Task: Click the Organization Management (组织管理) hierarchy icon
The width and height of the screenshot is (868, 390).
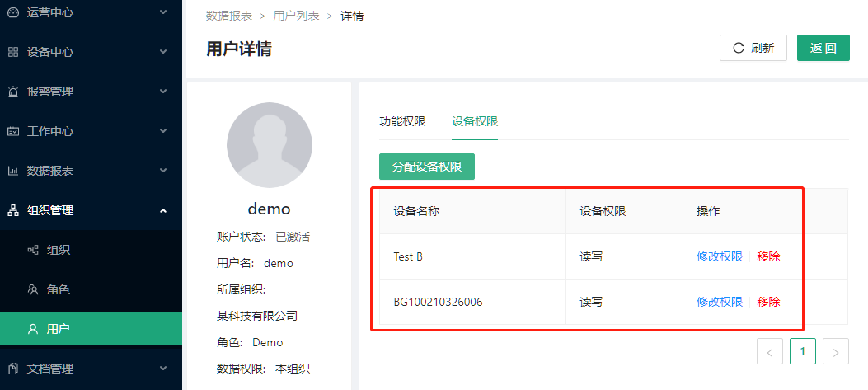Action: 13,210
